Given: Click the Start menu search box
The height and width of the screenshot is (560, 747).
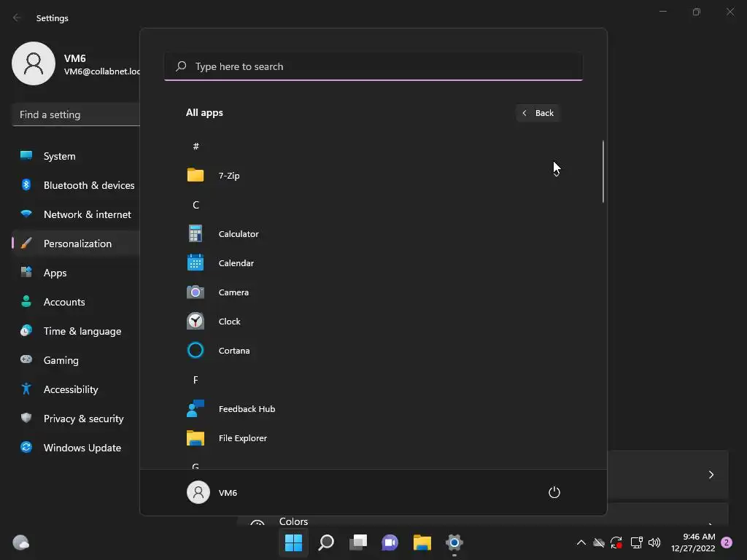Looking at the screenshot, I should click(x=373, y=66).
